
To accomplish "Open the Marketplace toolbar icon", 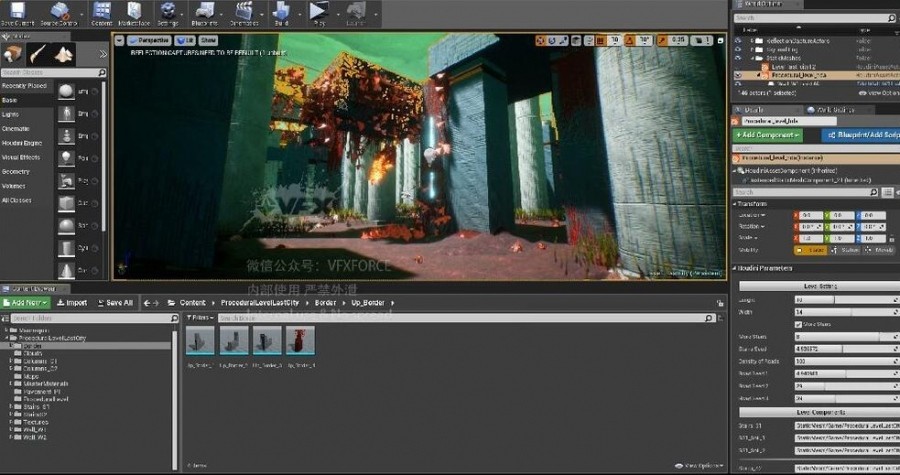I will coord(134,13).
